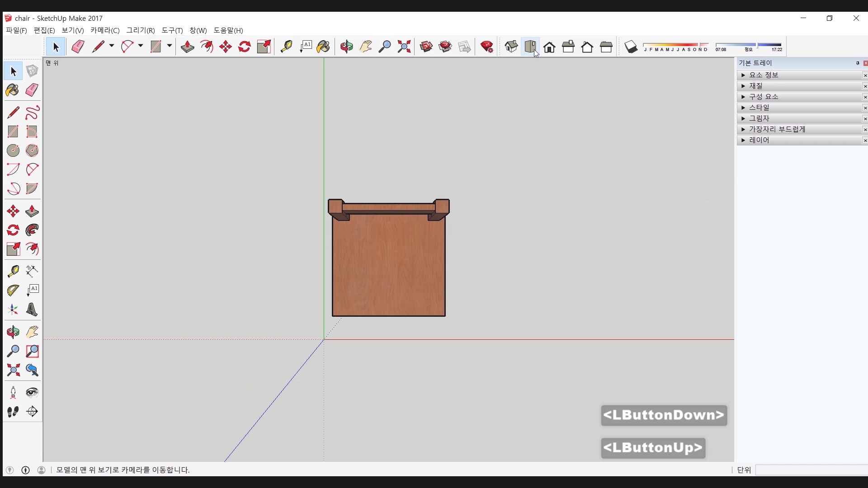
Task: Select the Walk tool with footprints icon
Action: (x=13, y=412)
